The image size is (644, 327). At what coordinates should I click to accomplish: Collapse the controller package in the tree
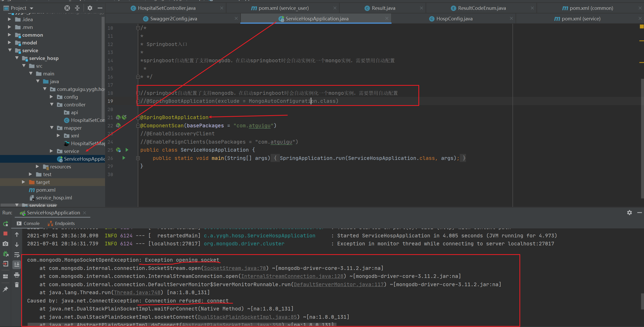click(52, 105)
